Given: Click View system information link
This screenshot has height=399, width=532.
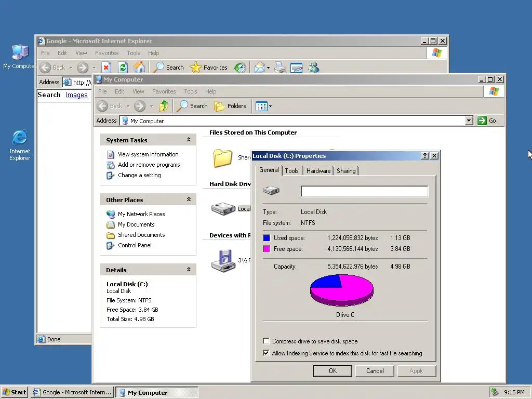Looking at the screenshot, I should [x=148, y=154].
